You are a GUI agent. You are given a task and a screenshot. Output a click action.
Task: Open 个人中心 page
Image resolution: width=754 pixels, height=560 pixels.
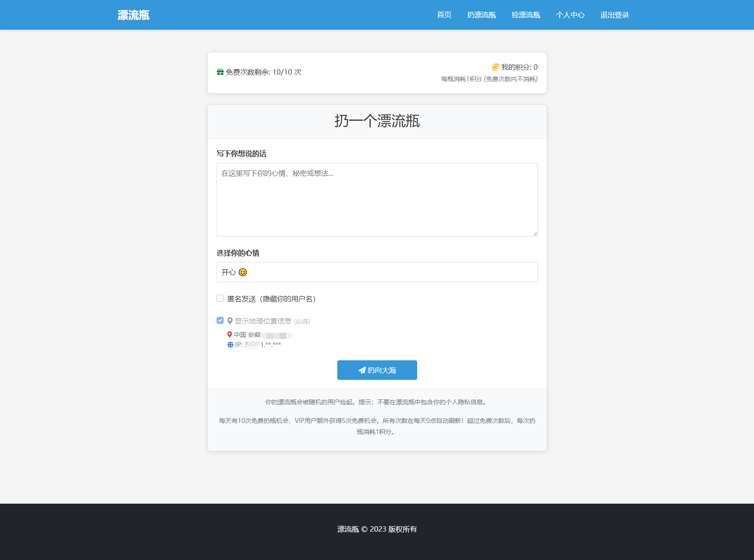(x=570, y=15)
